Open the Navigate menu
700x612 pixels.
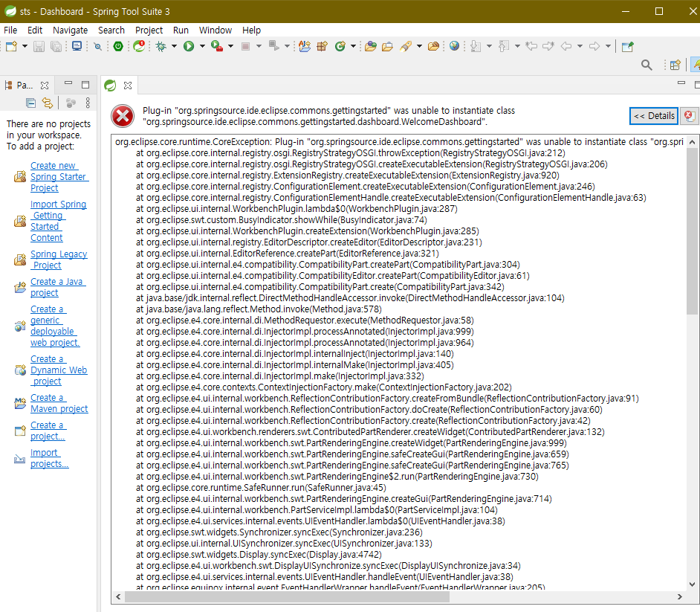coord(70,30)
